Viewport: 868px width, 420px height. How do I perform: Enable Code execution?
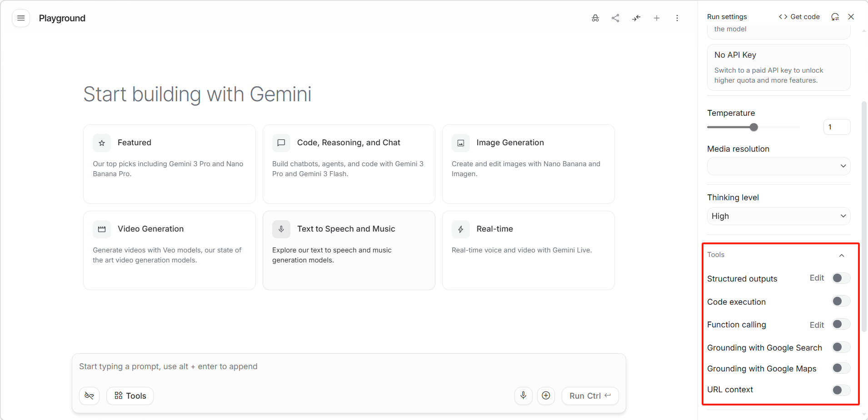point(841,301)
